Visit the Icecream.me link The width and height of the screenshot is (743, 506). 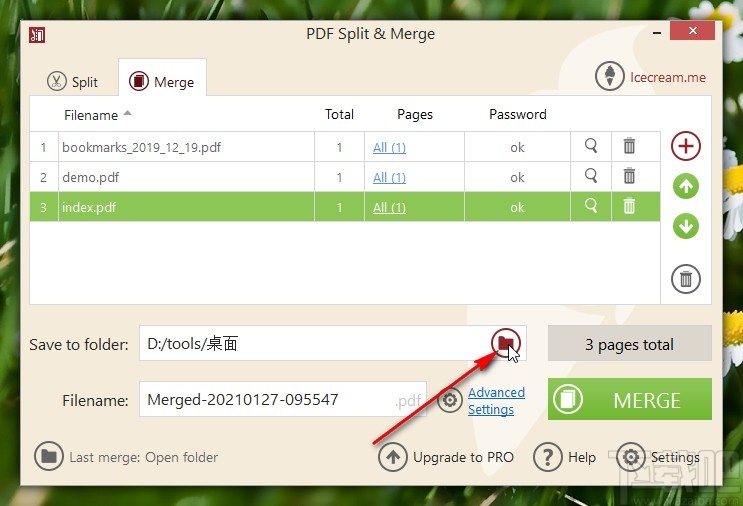[668, 77]
